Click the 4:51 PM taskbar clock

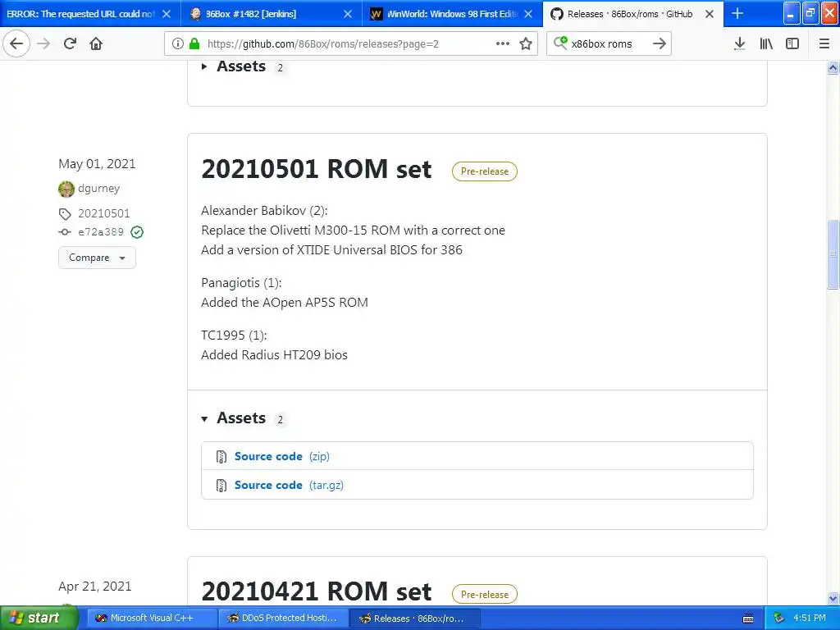click(x=810, y=619)
